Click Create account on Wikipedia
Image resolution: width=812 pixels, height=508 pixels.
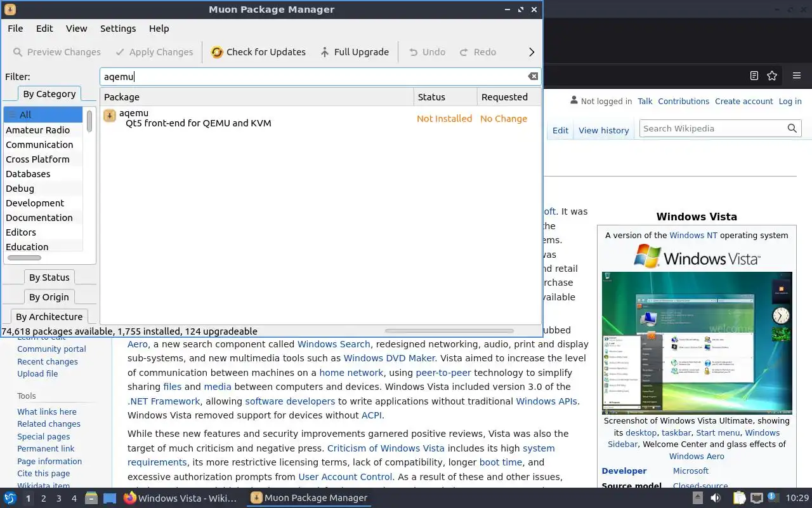tap(743, 102)
